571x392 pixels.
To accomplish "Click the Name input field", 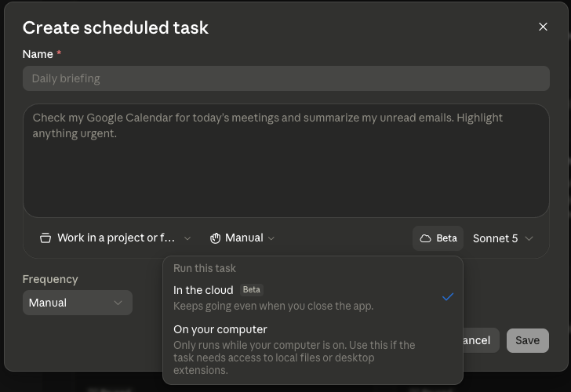I will click(285, 78).
